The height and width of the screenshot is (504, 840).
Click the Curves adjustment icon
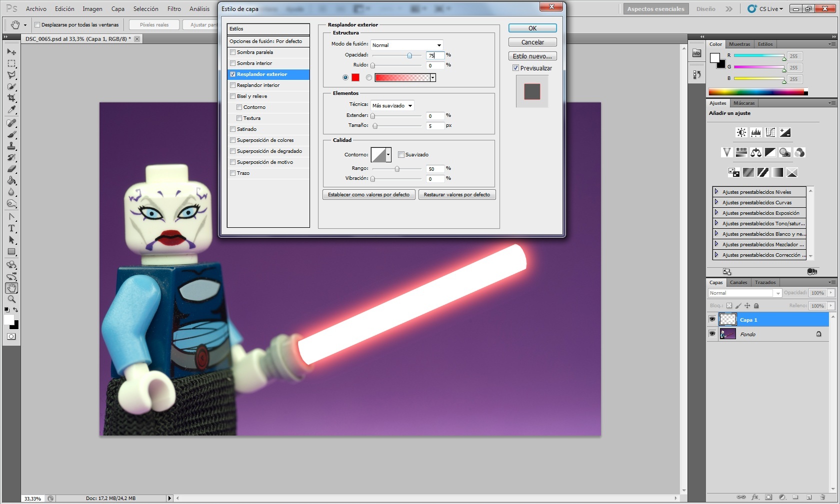770,132
